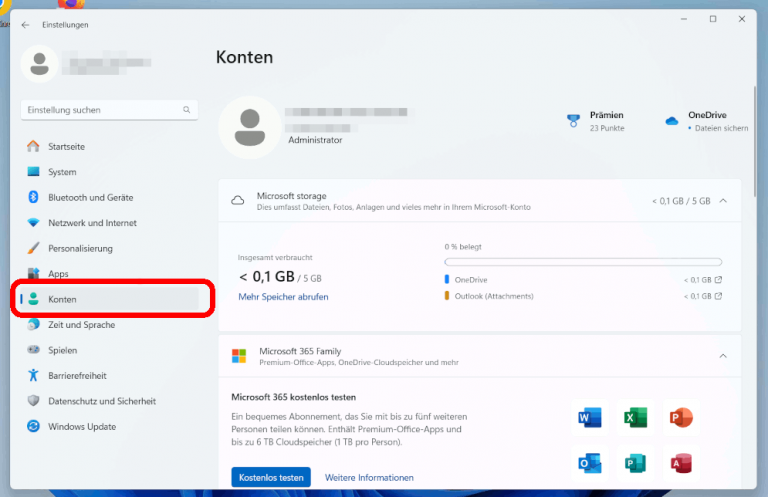Go to Bluetooth und Geräte
Viewport: 768px width, 497px height.
click(109, 197)
